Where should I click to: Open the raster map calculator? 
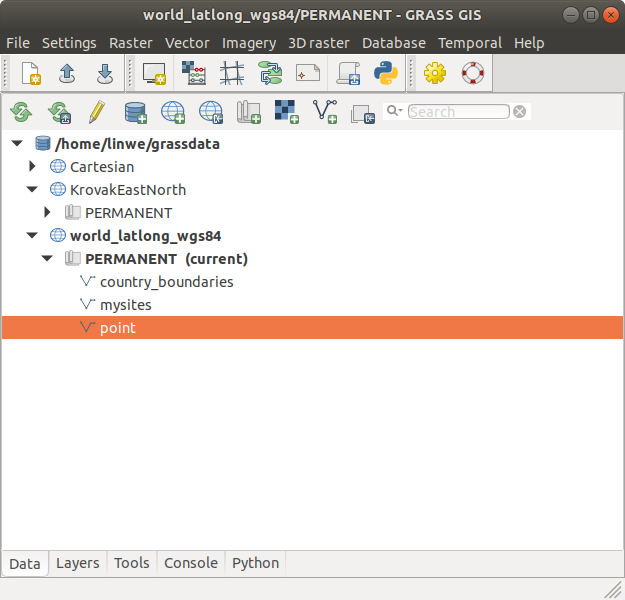pyautogui.click(x=194, y=74)
